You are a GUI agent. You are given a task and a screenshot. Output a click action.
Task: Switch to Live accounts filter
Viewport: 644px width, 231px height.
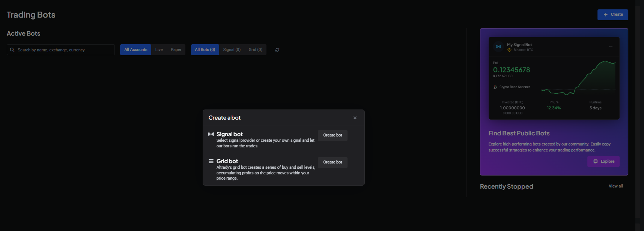click(159, 50)
